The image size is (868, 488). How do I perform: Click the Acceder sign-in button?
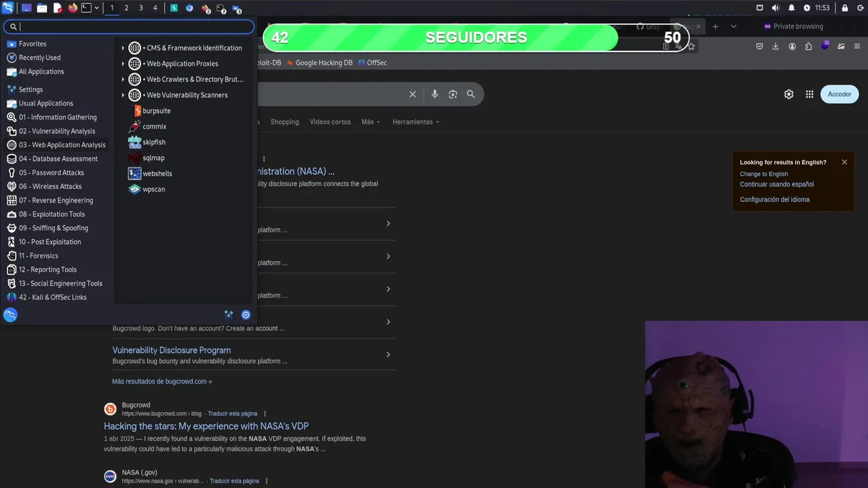[840, 94]
